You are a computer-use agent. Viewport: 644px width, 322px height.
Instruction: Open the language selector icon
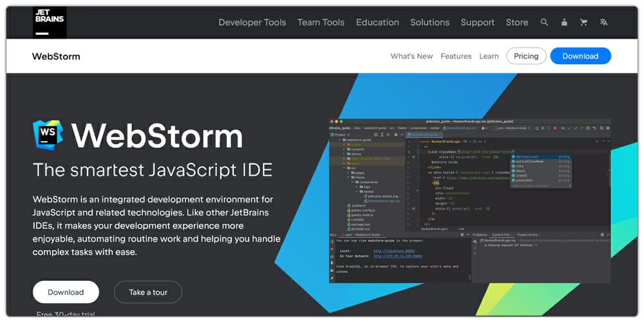[603, 22]
